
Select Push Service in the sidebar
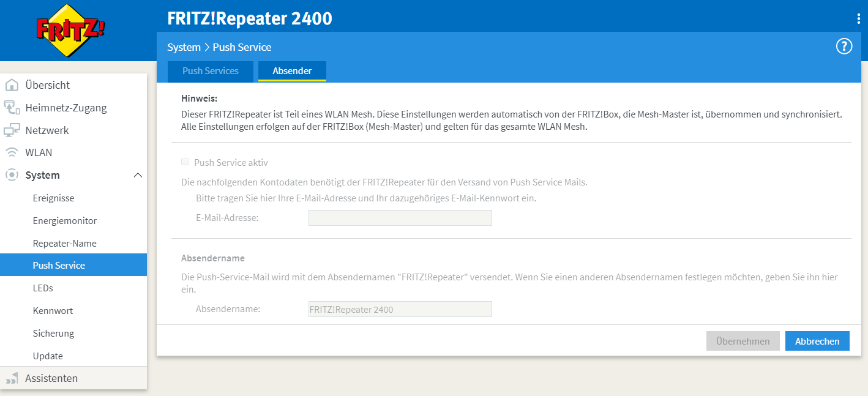73,265
